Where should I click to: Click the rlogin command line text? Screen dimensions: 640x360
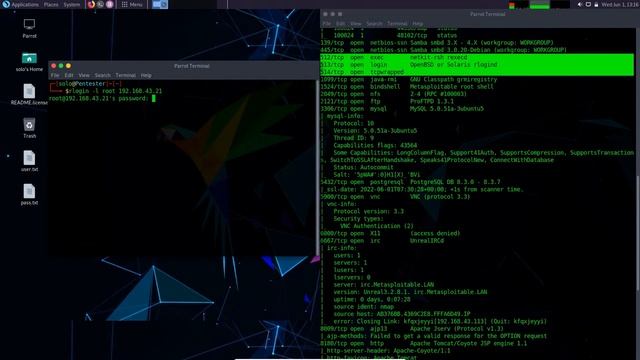[x=116, y=91]
